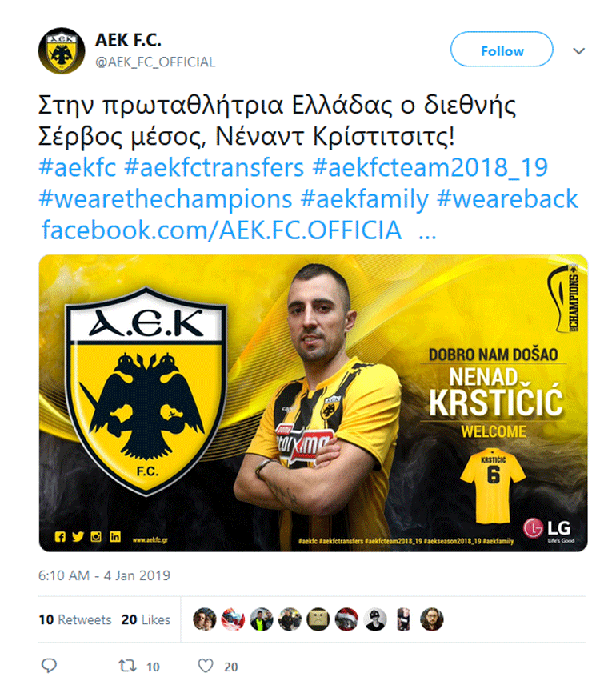Open the #aekfctransfers hashtag
This screenshot has width=616, height=689.
pos(214,167)
